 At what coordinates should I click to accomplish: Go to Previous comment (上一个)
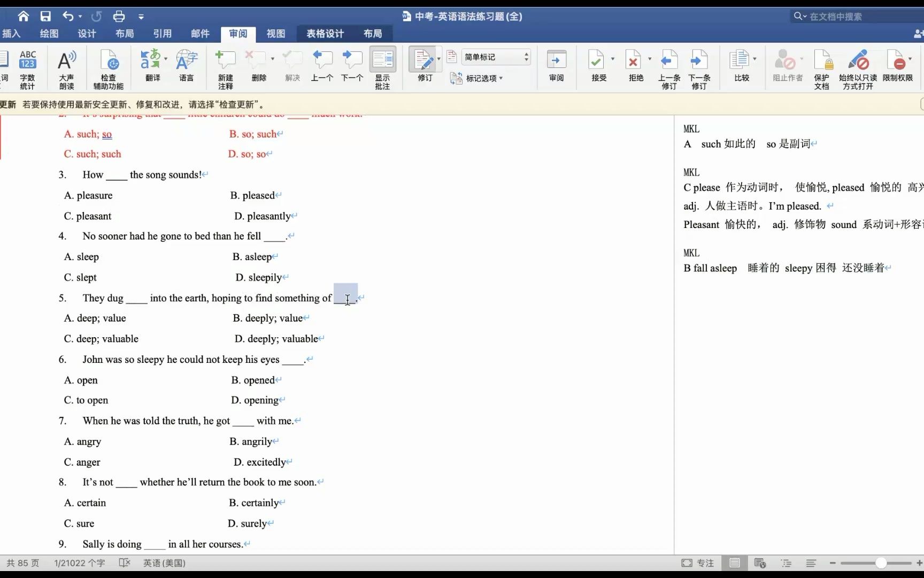[322, 65]
